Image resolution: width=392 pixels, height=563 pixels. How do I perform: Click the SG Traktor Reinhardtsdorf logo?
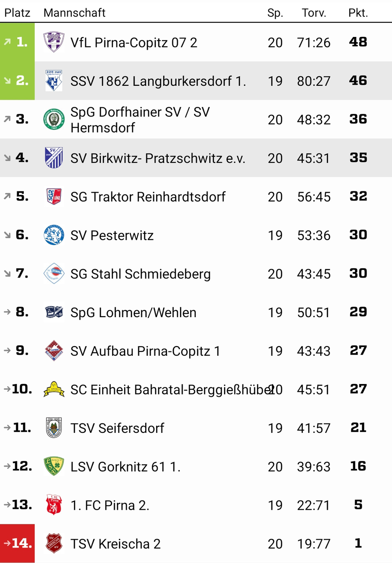[54, 197]
